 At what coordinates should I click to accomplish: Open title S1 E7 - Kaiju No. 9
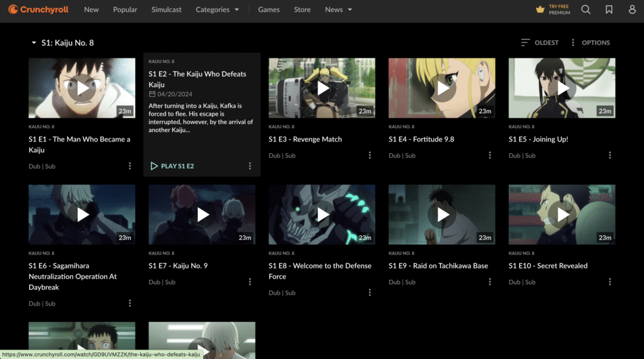178,266
